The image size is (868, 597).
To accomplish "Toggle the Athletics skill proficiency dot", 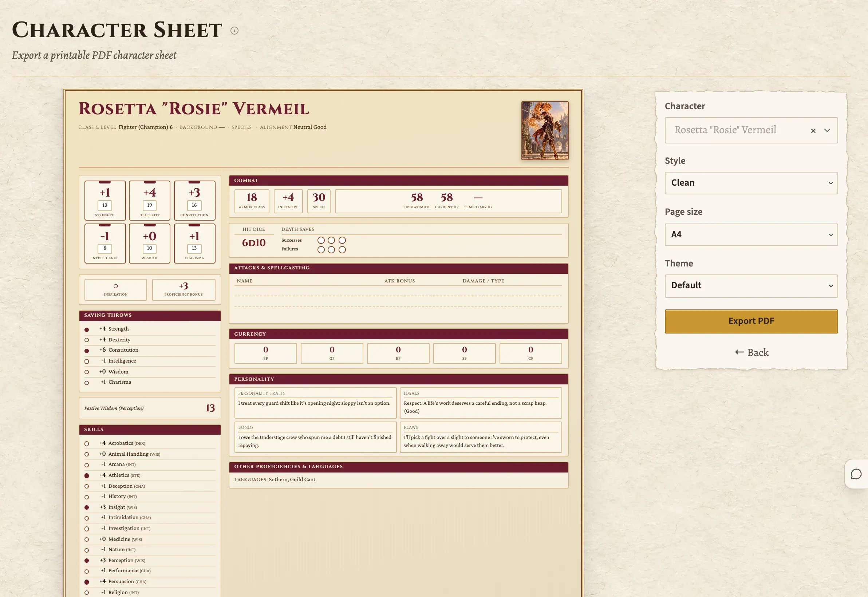I will (x=87, y=475).
